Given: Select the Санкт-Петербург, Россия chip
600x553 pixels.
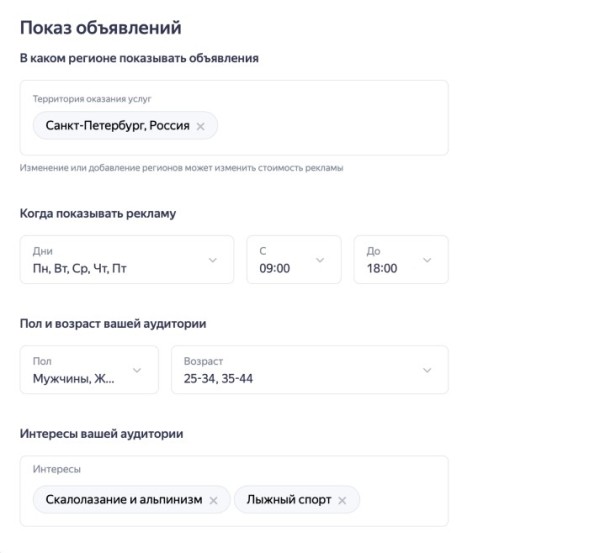Looking at the screenshot, I should (x=117, y=126).
